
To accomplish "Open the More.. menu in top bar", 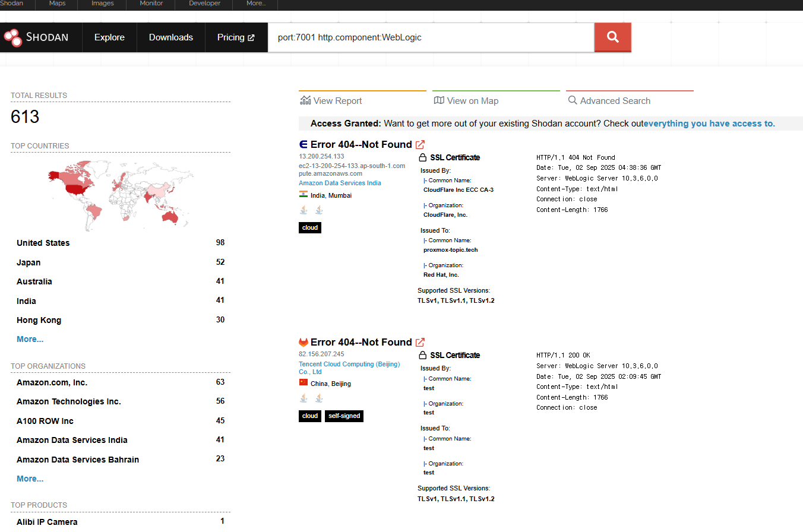I will pyautogui.click(x=255, y=4).
